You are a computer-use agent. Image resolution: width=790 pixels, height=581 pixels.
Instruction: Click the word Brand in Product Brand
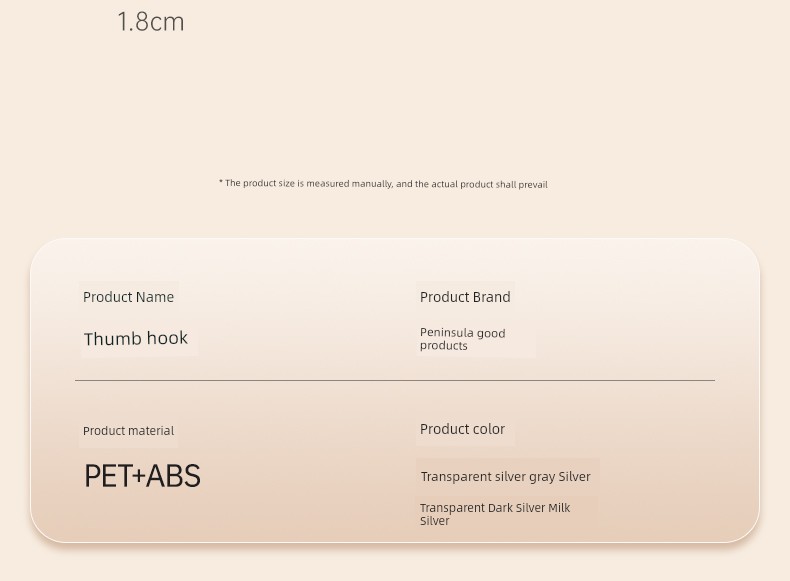(x=491, y=297)
